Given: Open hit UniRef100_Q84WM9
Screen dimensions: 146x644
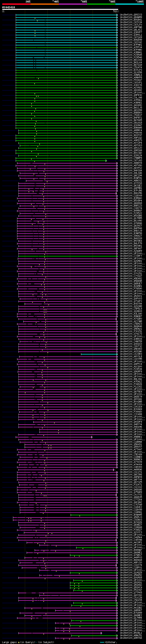Looking at the screenshot, I should pyautogui.click(x=131, y=17).
